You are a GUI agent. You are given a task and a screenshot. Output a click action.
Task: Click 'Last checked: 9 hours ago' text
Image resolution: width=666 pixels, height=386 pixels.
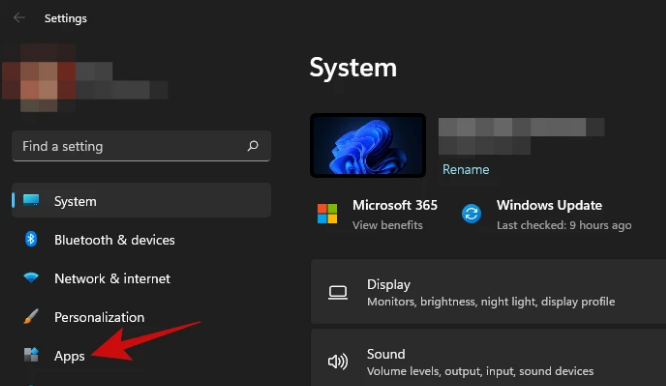tap(564, 225)
